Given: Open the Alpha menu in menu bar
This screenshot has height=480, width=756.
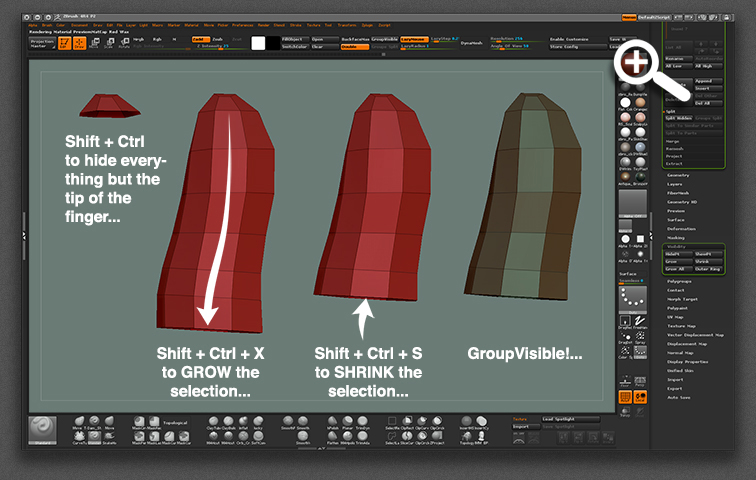Looking at the screenshot, I should (34, 25).
